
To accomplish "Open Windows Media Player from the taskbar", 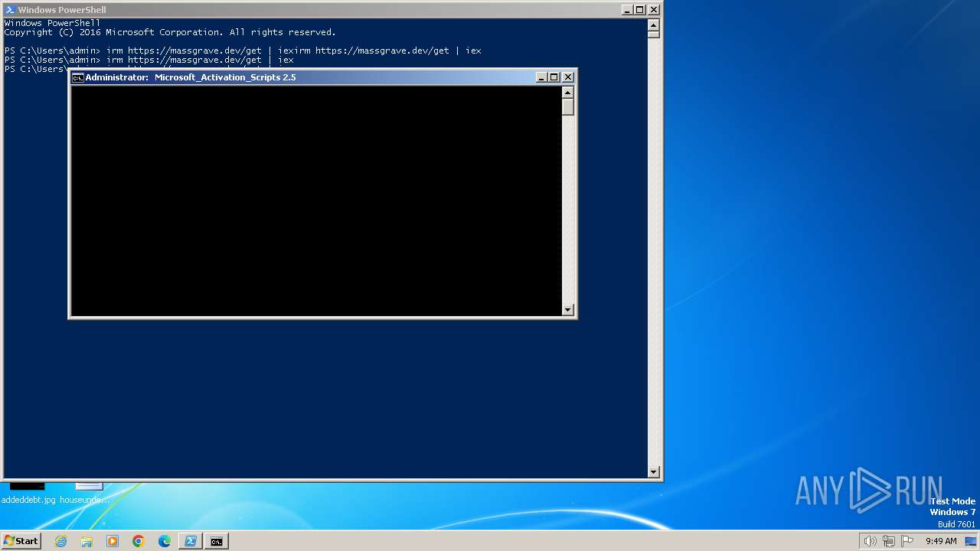I will pyautogui.click(x=113, y=541).
